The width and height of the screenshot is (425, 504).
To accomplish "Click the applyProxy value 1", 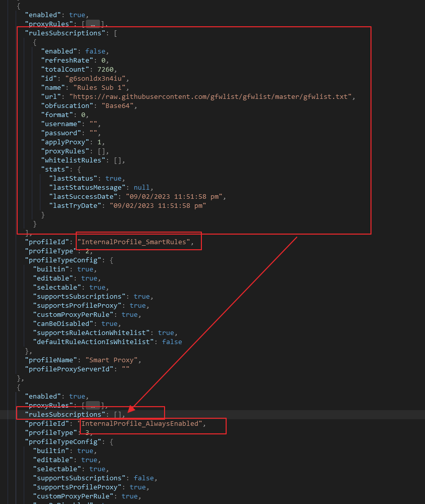I will click(98, 142).
